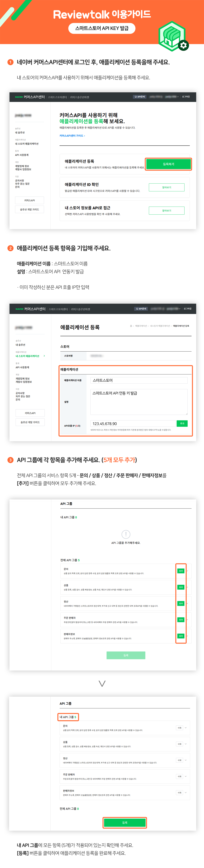The image size is (204, 868).
Task: Click 알아보기 for 내 스토어 정보를 API로 접근
Action: tap(166, 211)
